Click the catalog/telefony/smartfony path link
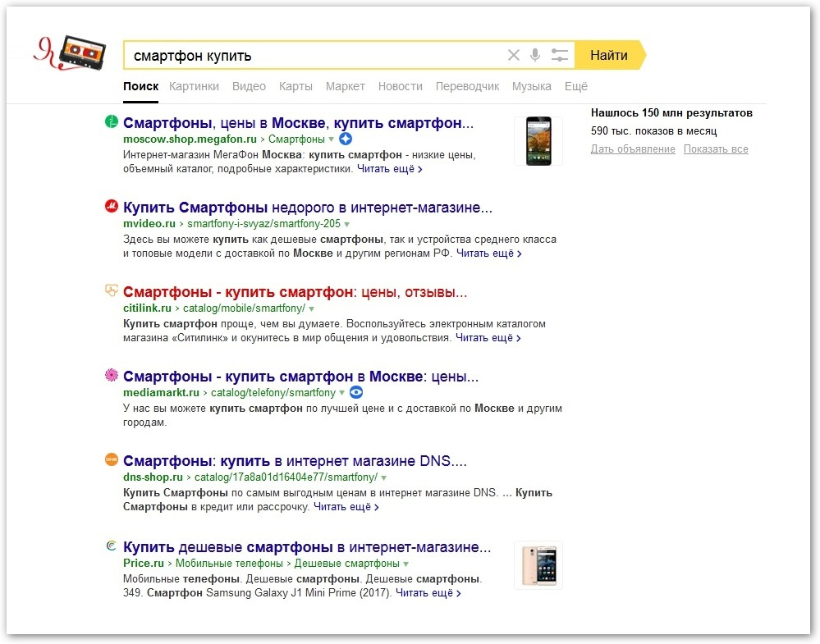 tap(273, 393)
